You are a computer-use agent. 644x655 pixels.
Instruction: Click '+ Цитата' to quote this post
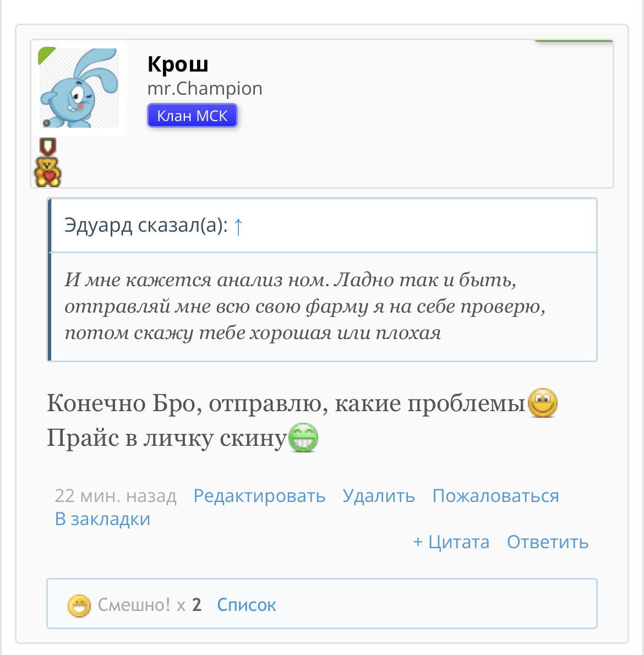(x=451, y=542)
